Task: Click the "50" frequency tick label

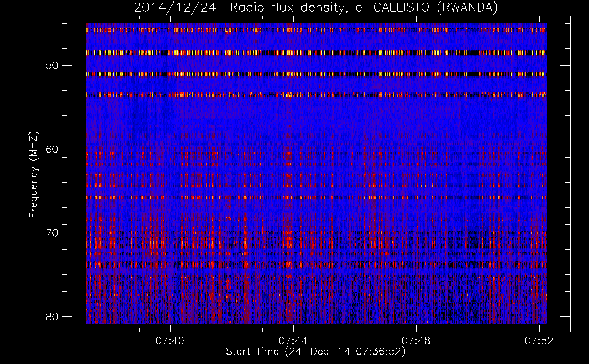Action: coord(52,66)
